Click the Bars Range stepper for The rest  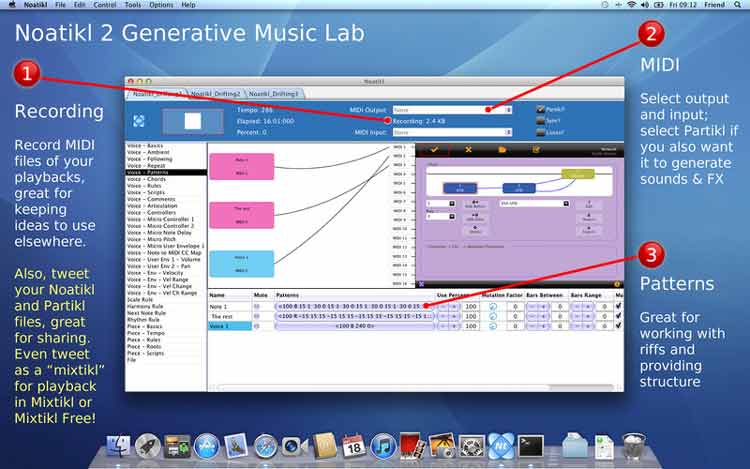(583, 316)
